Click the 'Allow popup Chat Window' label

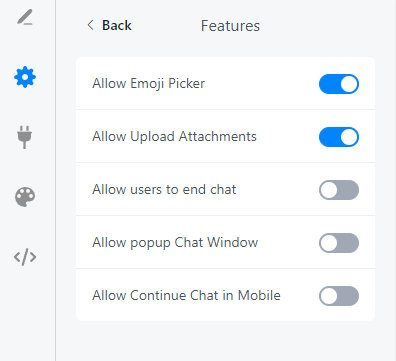tap(175, 243)
